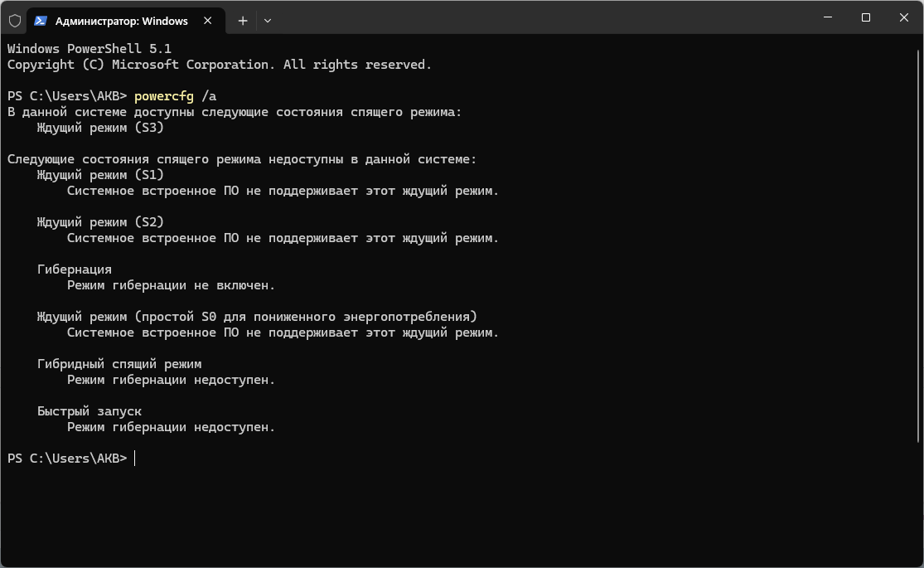This screenshot has height=568, width=924.
Task: Minimize the terminal window
Action: point(828,17)
